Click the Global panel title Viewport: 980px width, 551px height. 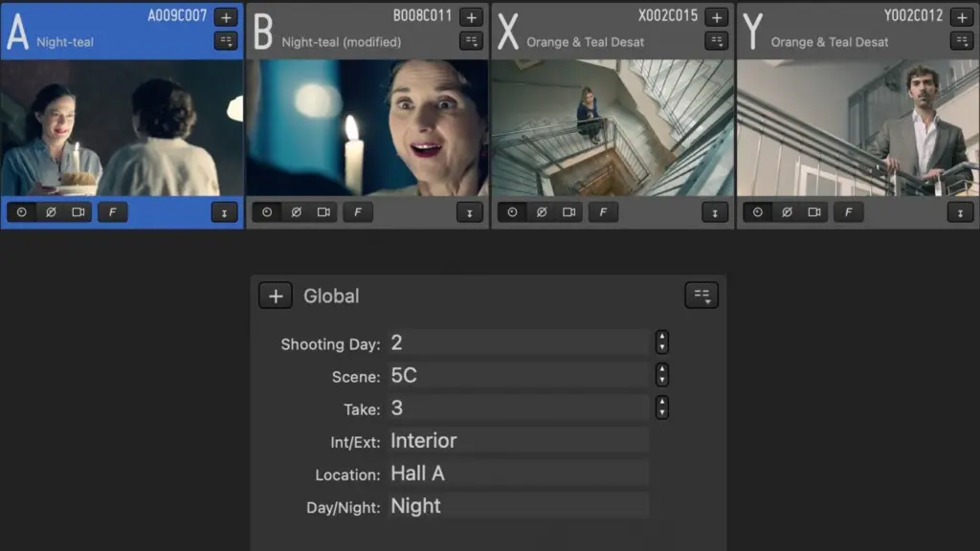coord(331,296)
